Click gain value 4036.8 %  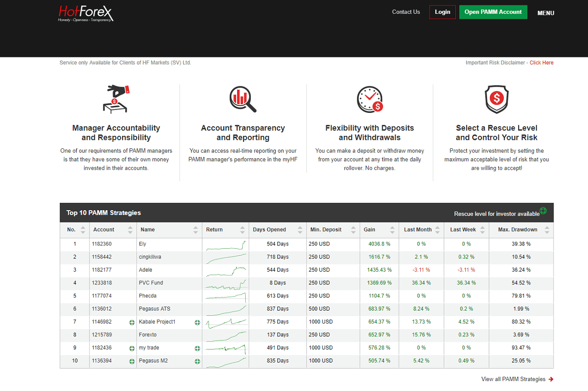tap(379, 244)
